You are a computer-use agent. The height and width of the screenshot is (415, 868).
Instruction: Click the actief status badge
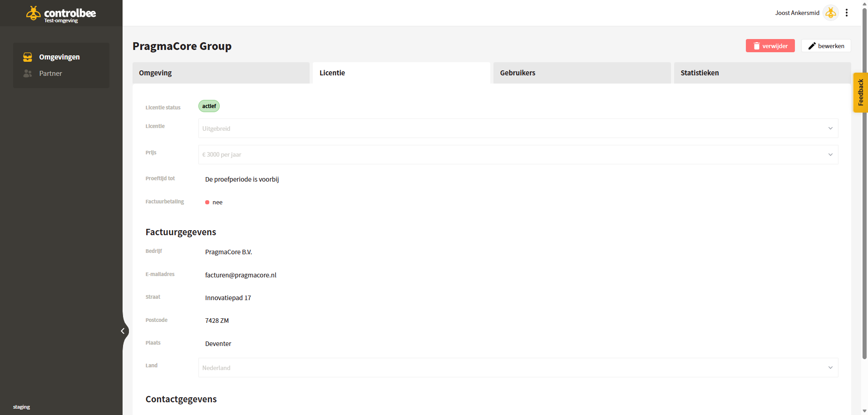(x=209, y=106)
